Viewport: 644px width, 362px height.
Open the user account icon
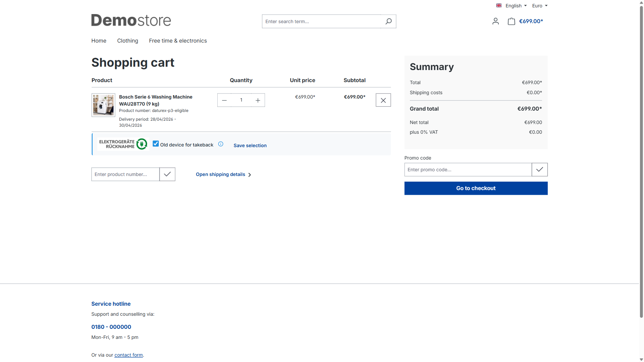pos(495,21)
